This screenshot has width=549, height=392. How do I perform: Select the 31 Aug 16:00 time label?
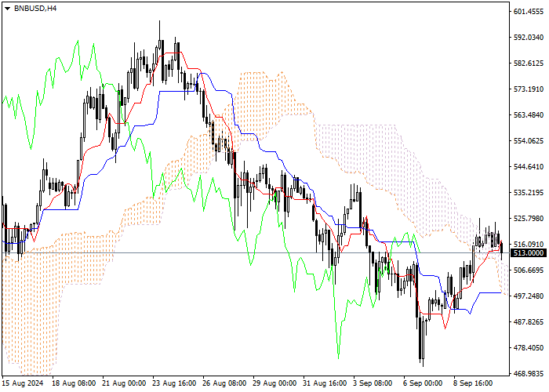pos(325,383)
